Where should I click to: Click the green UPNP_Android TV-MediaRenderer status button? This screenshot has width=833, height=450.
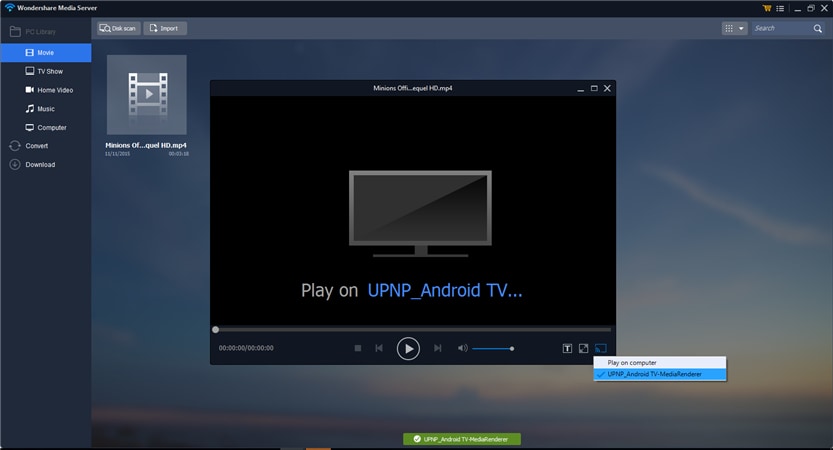(462, 439)
